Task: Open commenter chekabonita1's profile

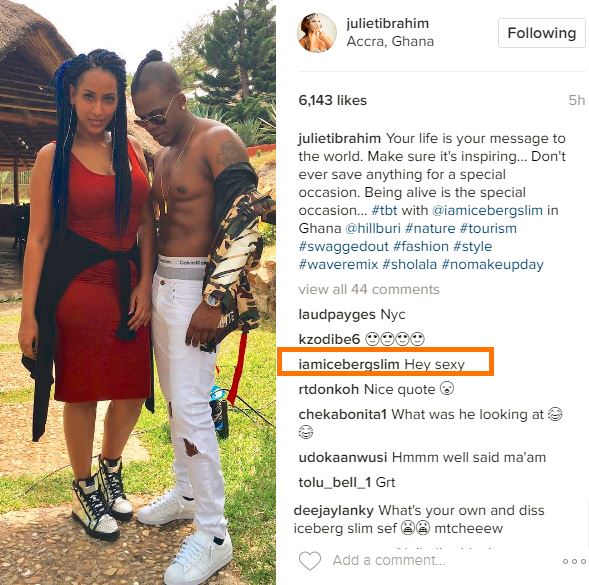Action: click(x=343, y=414)
